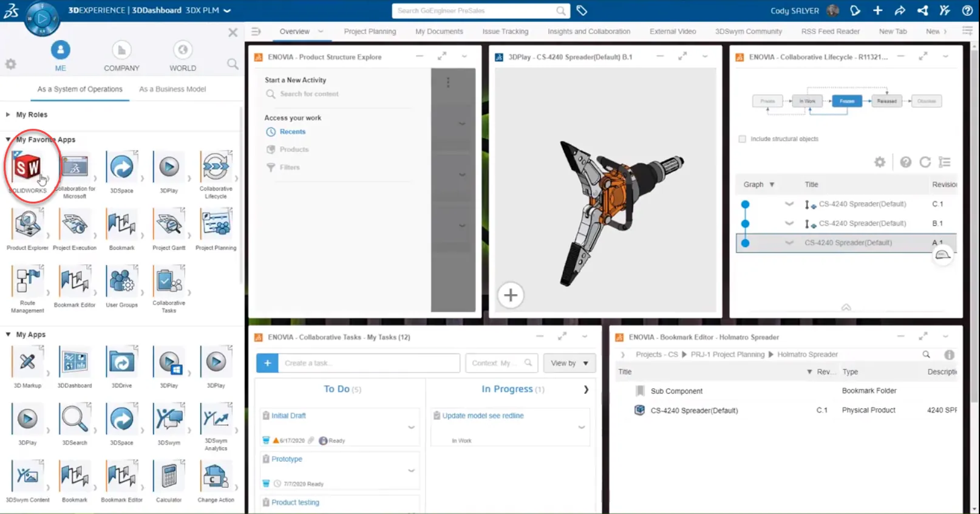This screenshot has height=514, width=980.
Task: Expand Prototype task chevron
Action: pos(411,470)
